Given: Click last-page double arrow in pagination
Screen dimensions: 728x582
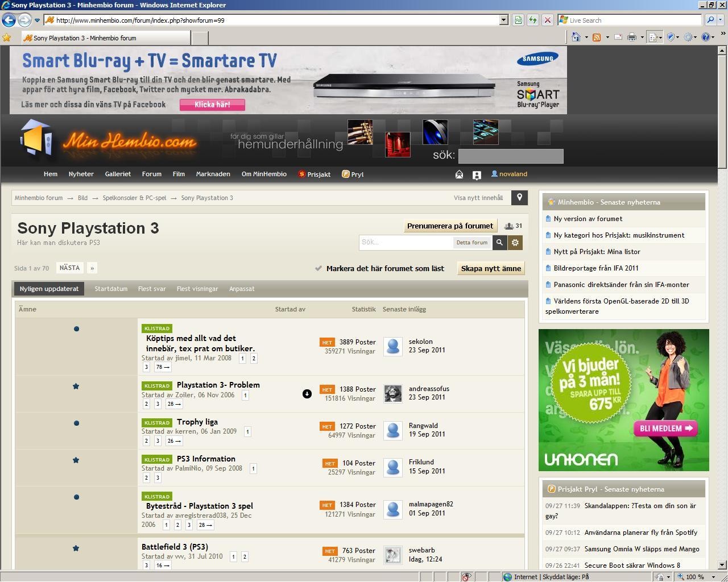Looking at the screenshot, I should [x=92, y=268].
